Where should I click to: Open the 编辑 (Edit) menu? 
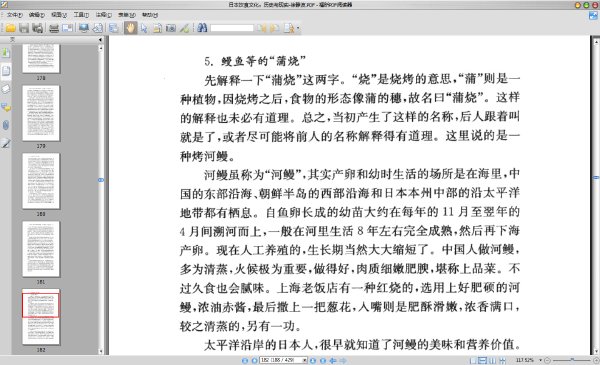pos(37,15)
